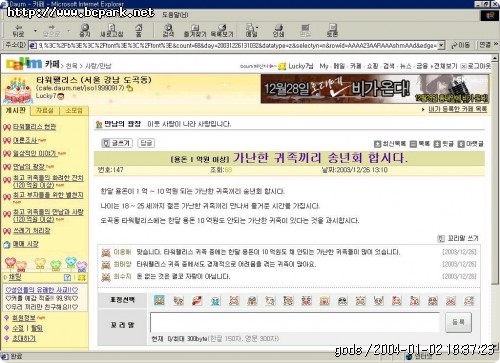
Task: Open the 채팅 link in sidebar
Action: point(15,277)
